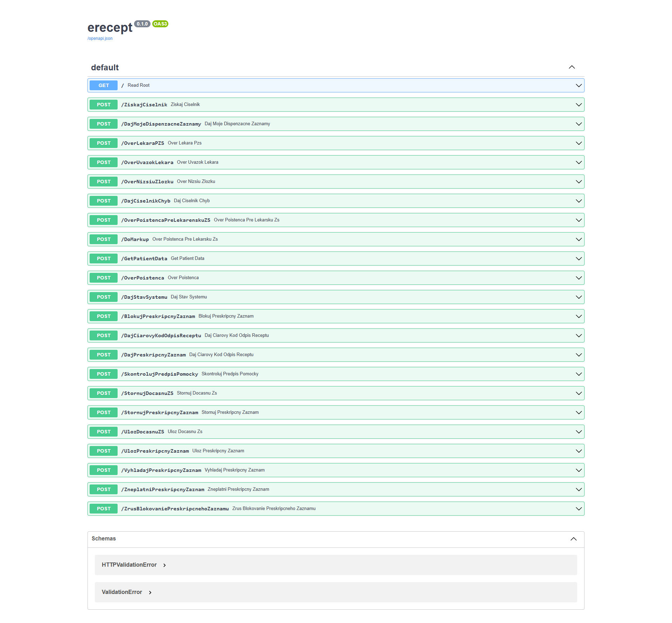
Task: Expand the GET Read Root chevron arrow
Action: click(x=579, y=85)
